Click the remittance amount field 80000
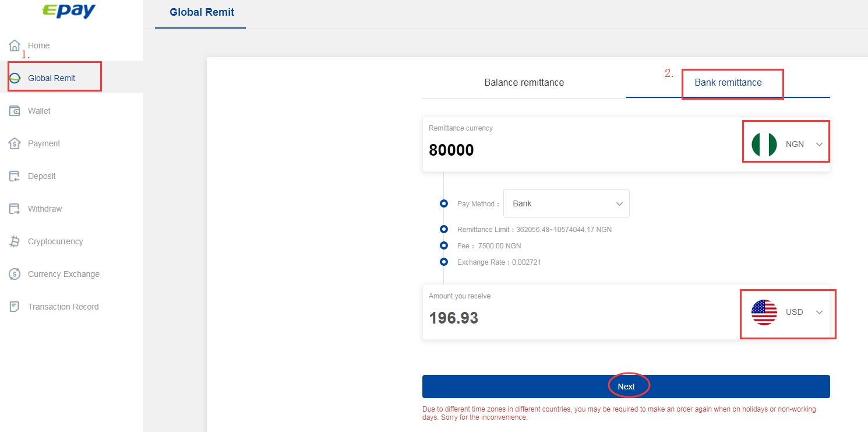868x432 pixels. click(x=451, y=150)
